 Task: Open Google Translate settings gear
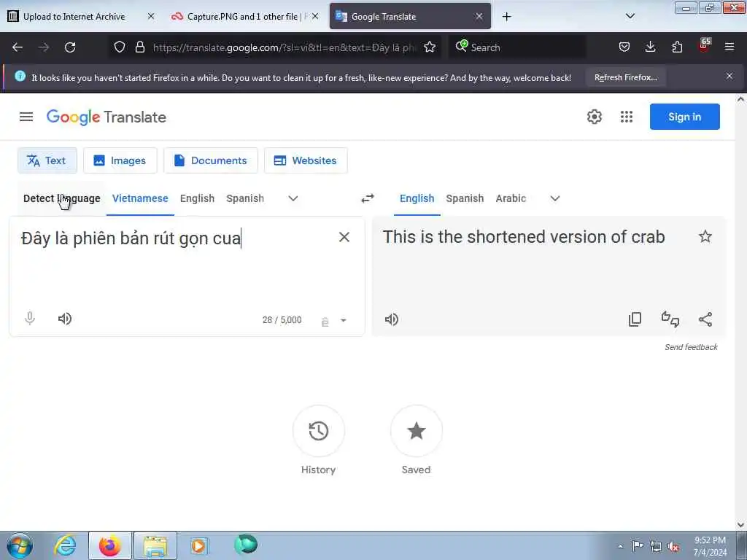tap(594, 117)
